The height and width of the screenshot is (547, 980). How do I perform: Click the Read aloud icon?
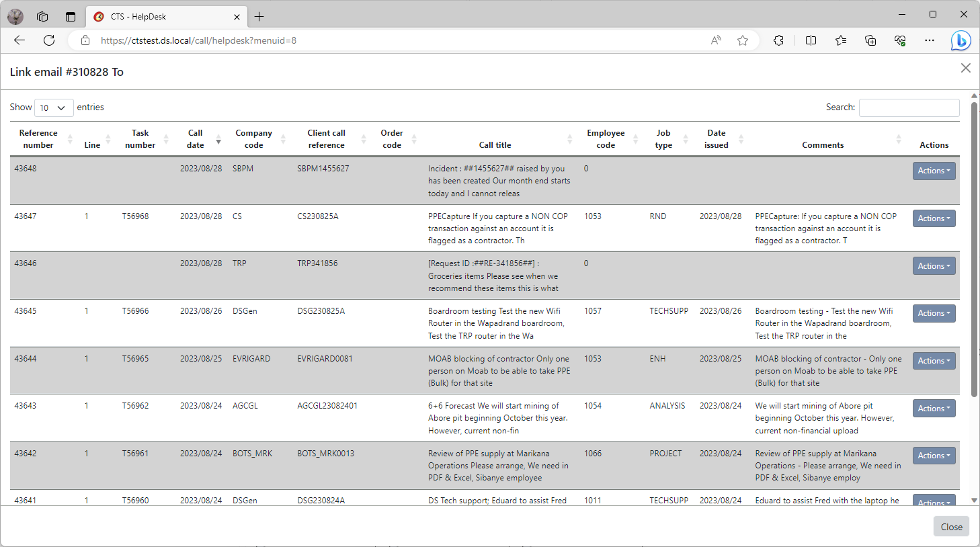coord(716,40)
